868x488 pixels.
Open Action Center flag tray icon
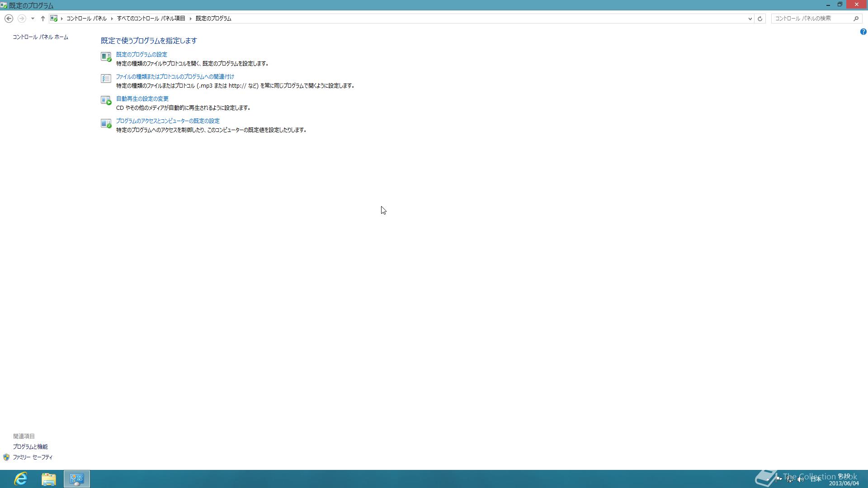[778, 479]
